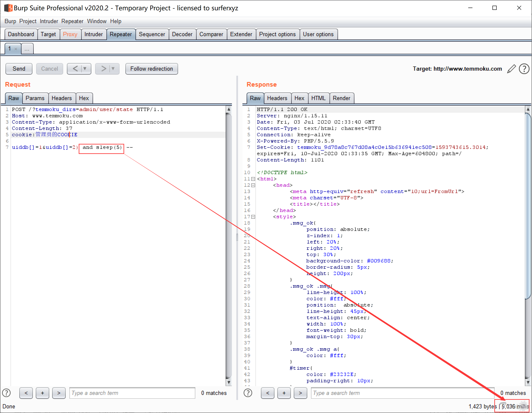The height and width of the screenshot is (413, 532).
Task: Add search option plus in request pane
Action: [42, 393]
